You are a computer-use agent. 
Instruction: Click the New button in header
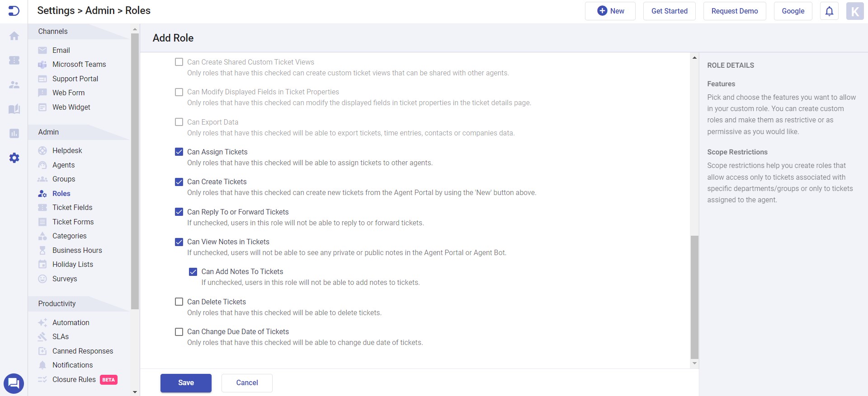tap(610, 11)
